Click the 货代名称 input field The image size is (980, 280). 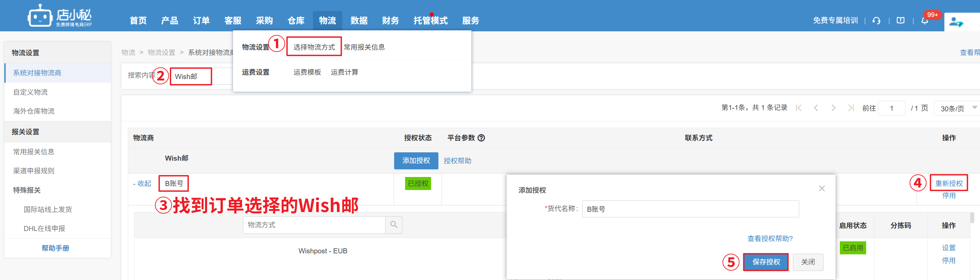click(690, 209)
